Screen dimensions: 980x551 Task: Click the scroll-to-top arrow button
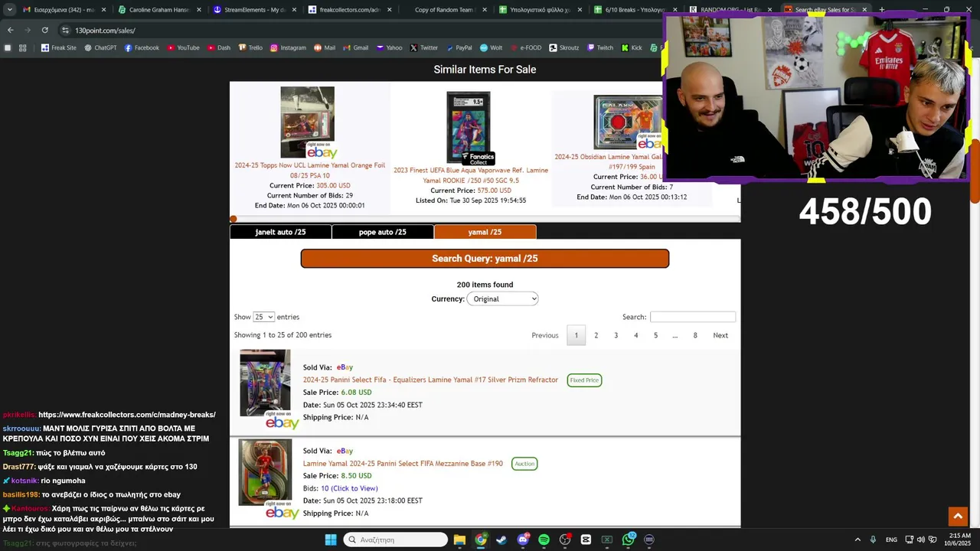[958, 517]
